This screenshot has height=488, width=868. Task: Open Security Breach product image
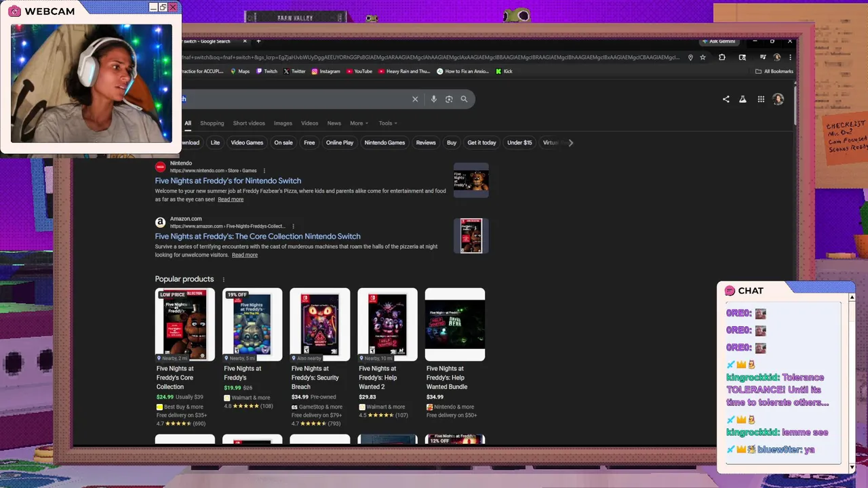(320, 325)
